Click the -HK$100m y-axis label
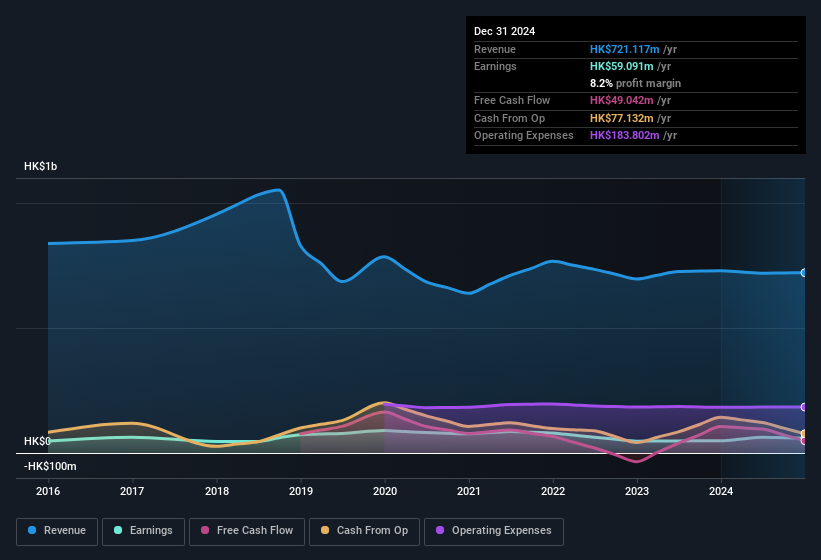Image resolution: width=821 pixels, height=560 pixels. [50, 466]
